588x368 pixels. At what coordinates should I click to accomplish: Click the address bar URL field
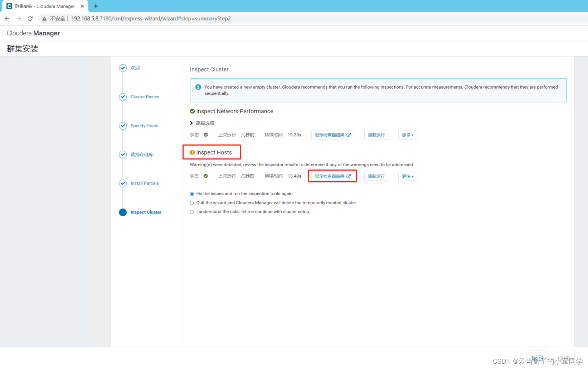[151, 19]
